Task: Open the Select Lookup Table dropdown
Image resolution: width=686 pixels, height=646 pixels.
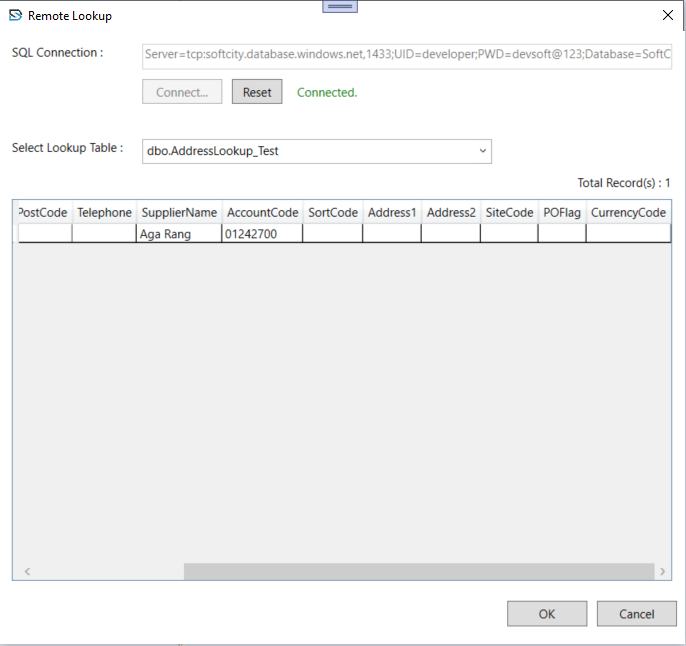Action: click(x=317, y=151)
